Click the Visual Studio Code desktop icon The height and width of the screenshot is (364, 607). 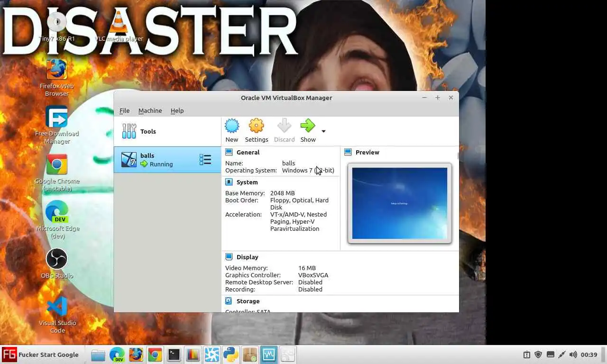[57, 306]
